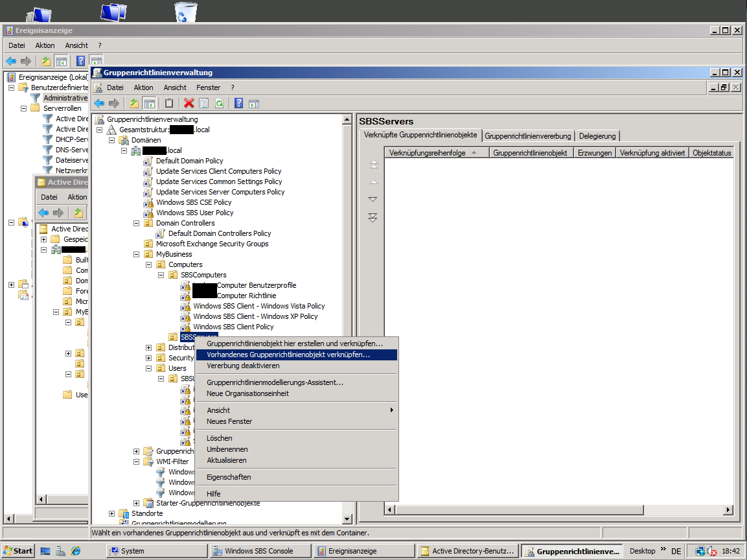Open the Ansicht submenu in context menu
This screenshot has height=560, width=747.
coord(296,410)
